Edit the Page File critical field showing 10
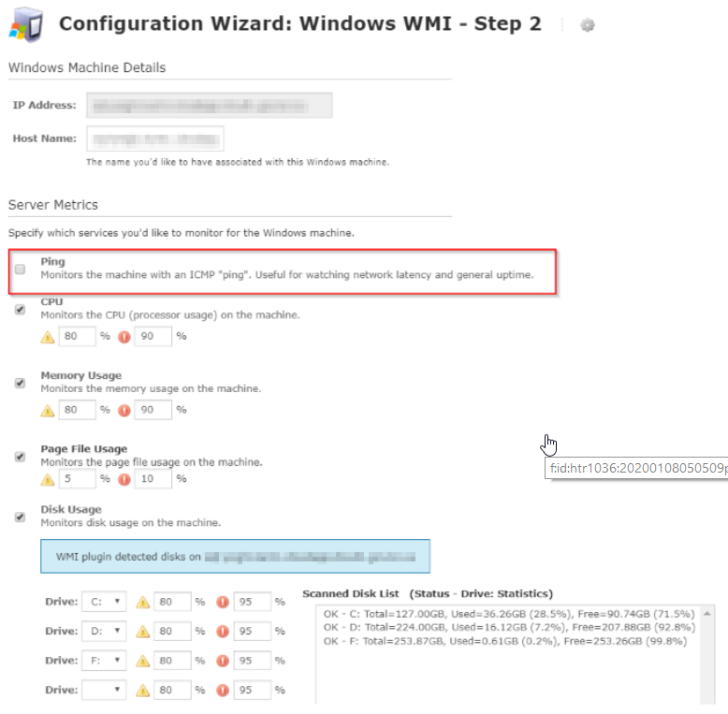Screen dimensions: 728x714 153,478
